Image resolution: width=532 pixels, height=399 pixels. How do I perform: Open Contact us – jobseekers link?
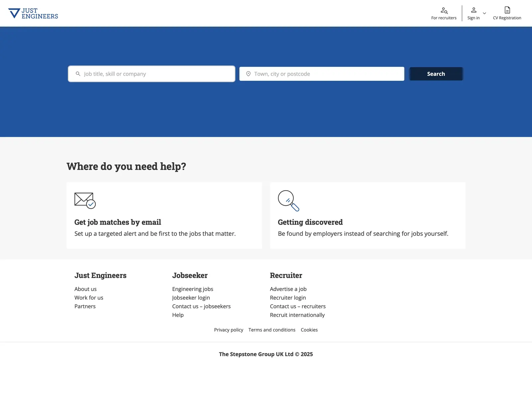(x=201, y=306)
